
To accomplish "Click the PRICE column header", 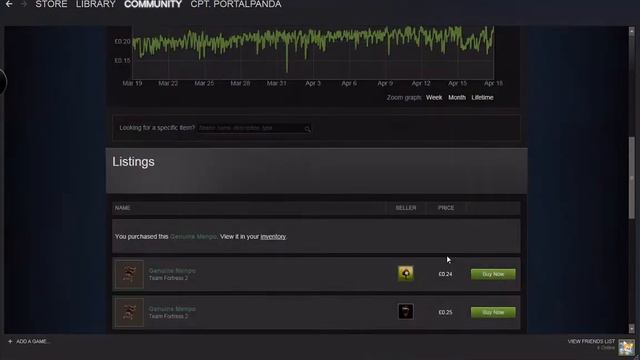I will pyautogui.click(x=446, y=208).
